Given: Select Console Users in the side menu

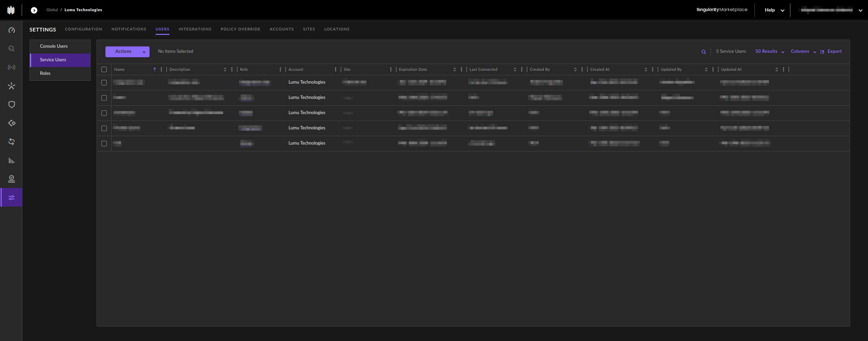Looking at the screenshot, I should pos(54,46).
